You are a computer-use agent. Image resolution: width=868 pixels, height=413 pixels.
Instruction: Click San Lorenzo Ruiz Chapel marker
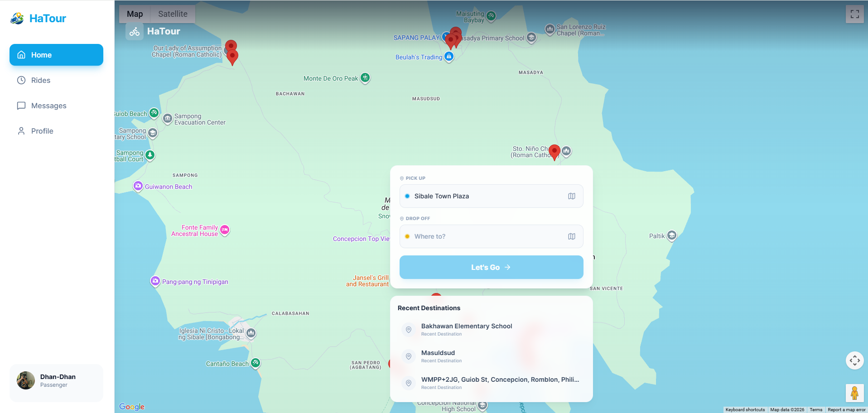[550, 30]
